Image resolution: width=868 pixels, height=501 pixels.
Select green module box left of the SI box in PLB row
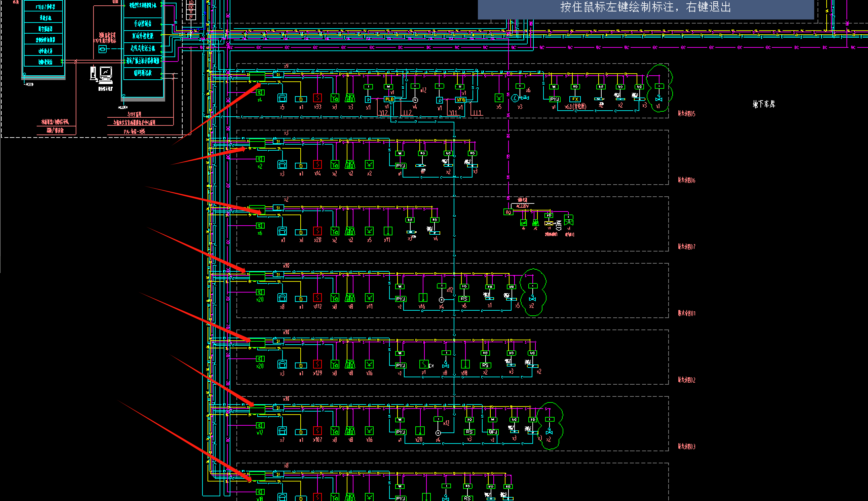(x=257, y=77)
